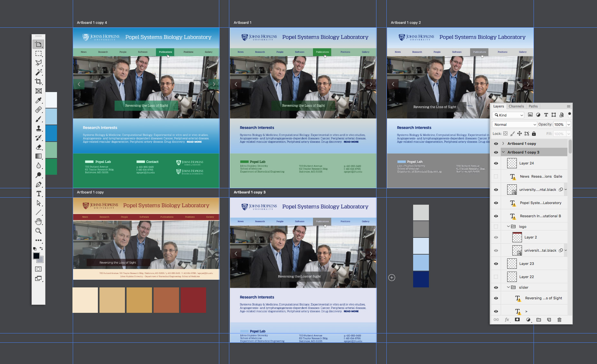
Task: Select the Brush tool
Action: coord(38,119)
